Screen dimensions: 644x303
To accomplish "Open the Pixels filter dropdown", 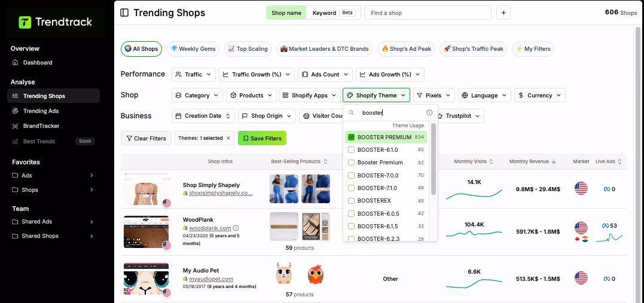I will (434, 95).
